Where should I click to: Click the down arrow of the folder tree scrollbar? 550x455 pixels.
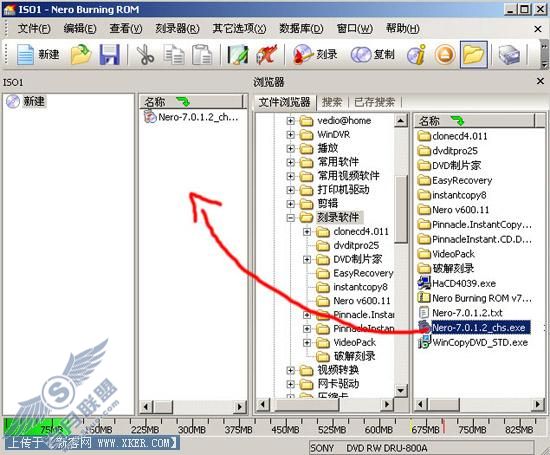pos(401,390)
